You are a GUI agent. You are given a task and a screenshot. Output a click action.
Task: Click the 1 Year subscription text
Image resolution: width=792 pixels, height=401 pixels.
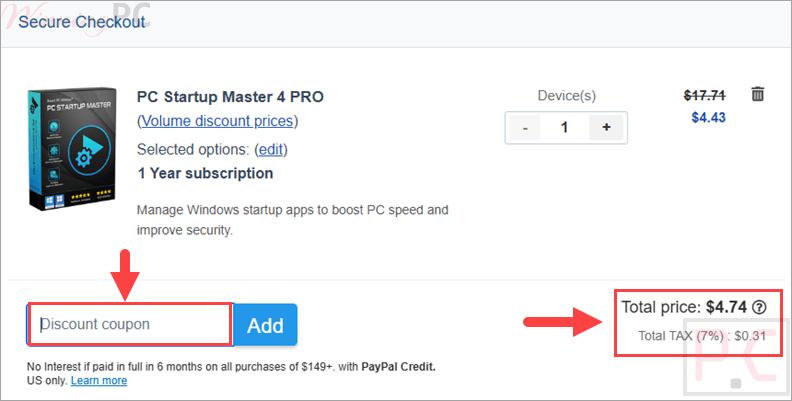pos(205,173)
